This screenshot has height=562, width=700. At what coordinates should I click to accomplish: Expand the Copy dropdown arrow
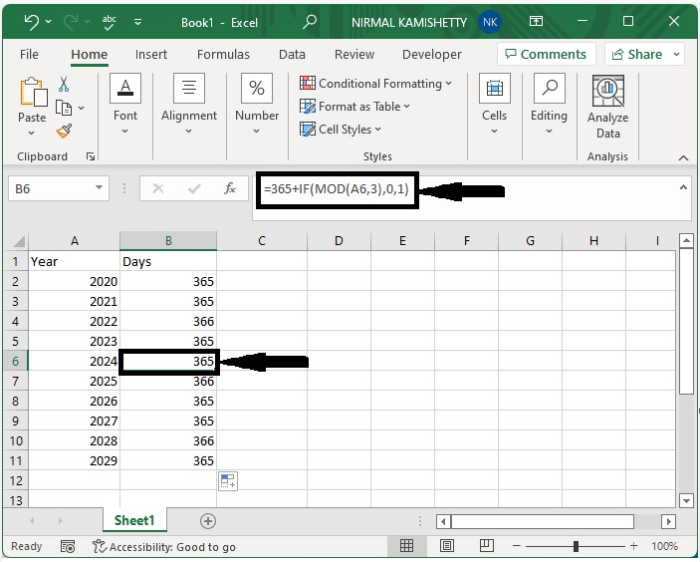(81, 108)
